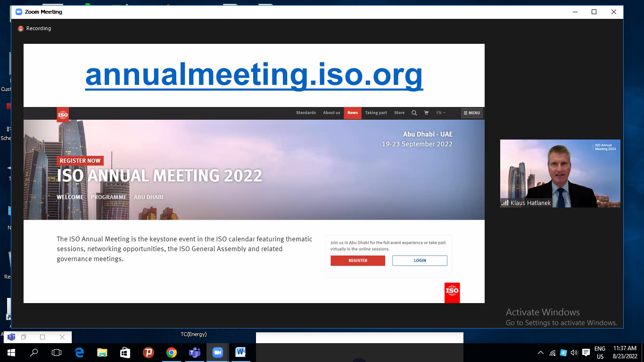Click the Klaus Hatlanek name label
This screenshot has width=644, height=362.
530,203
